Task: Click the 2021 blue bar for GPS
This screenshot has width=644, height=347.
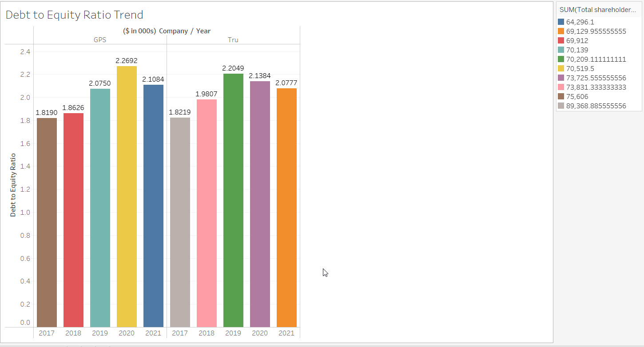Action: [x=153, y=204]
